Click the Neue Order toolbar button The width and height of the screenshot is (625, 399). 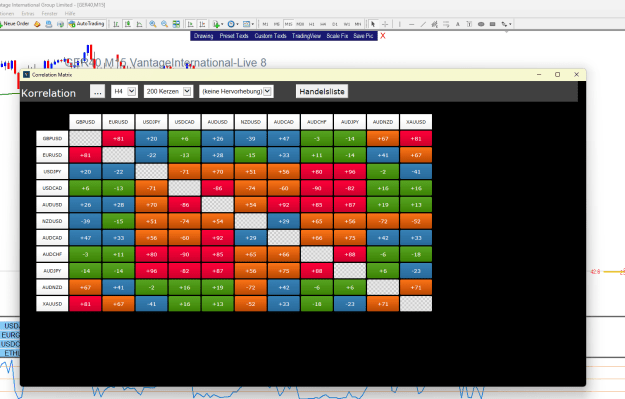(15, 24)
